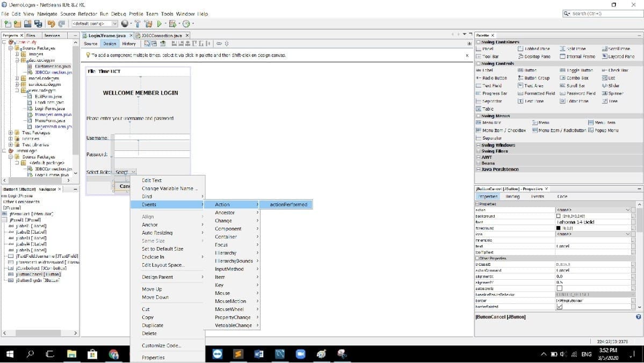Click the Undo arrow icon
This screenshot has height=363, width=644.
coord(52,24)
